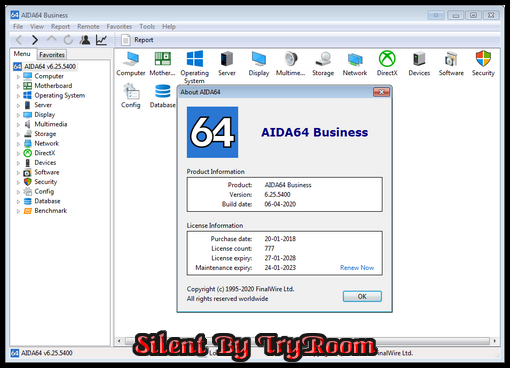The height and width of the screenshot is (368, 510).
Task: Select the Software tree item
Action: pyautogui.click(x=47, y=172)
